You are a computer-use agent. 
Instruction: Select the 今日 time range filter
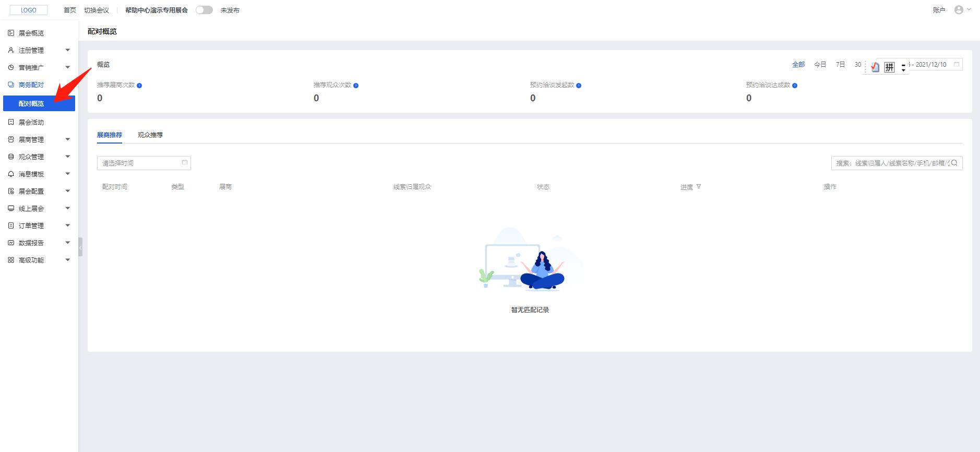(820, 65)
